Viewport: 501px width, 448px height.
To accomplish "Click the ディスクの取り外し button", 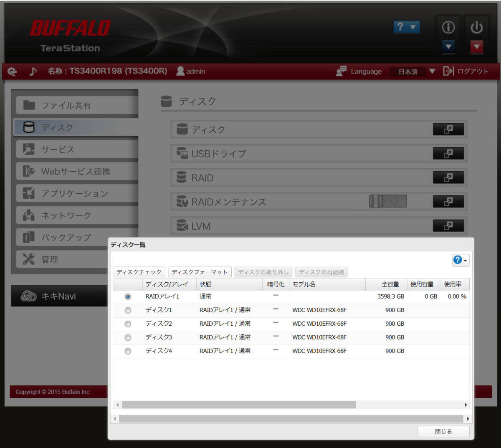I will [263, 272].
